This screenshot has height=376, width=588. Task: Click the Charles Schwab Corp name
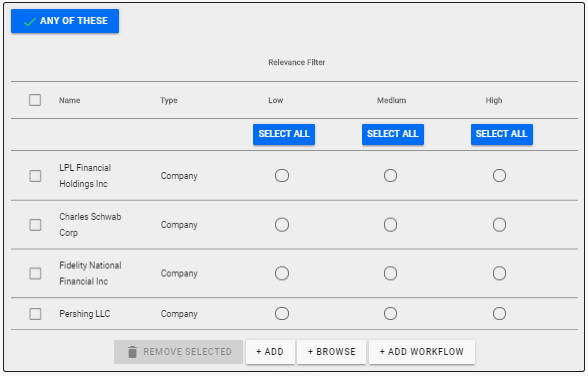[90, 225]
